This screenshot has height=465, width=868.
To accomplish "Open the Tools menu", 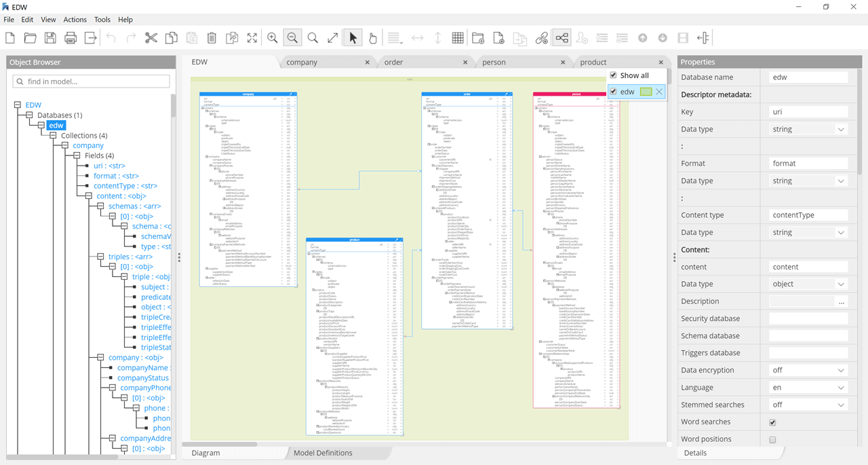I will point(102,19).
